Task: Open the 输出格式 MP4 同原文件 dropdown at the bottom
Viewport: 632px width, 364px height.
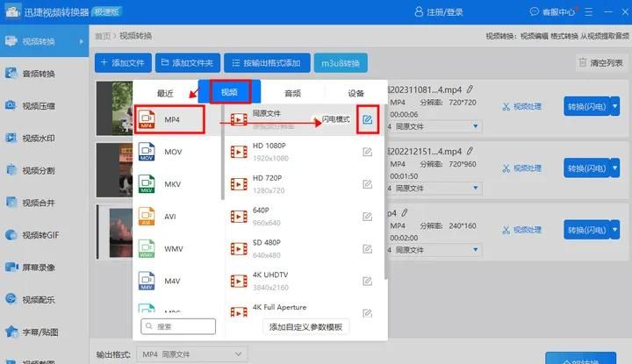Action: click(x=192, y=354)
